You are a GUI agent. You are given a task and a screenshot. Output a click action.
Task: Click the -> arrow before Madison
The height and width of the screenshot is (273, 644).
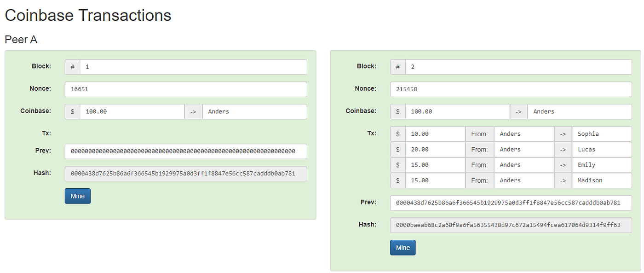tap(563, 180)
